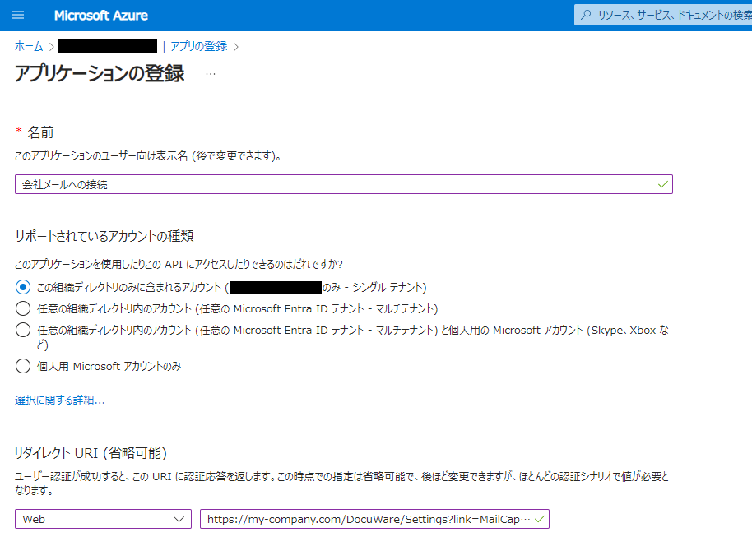752x560 pixels.
Task: Edit the redirect URI field
Action: point(374,519)
